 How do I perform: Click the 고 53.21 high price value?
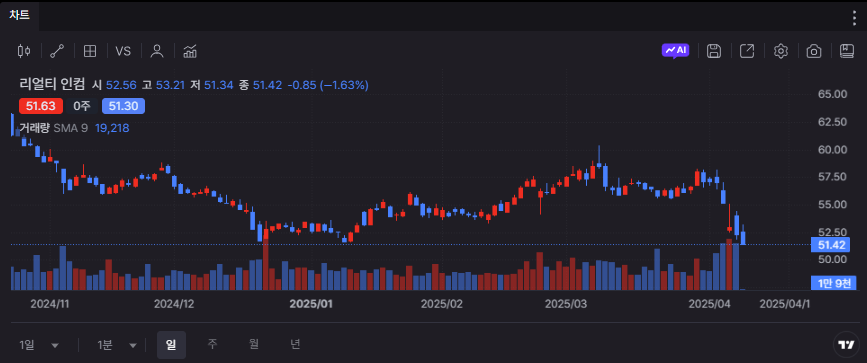[164, 85]
